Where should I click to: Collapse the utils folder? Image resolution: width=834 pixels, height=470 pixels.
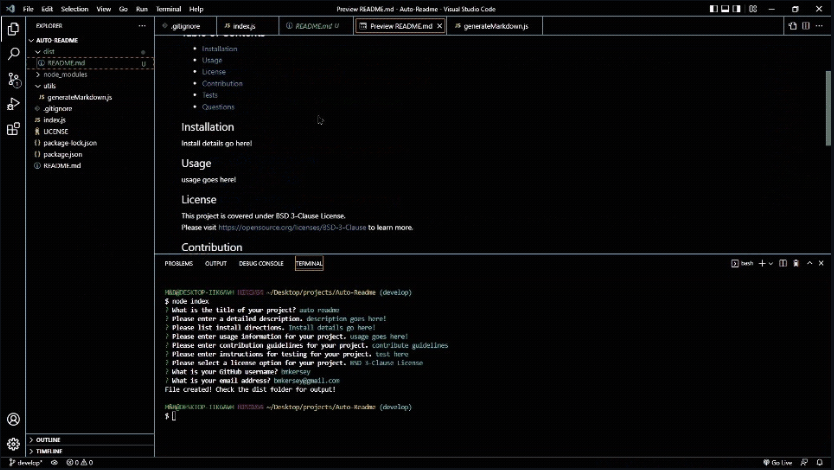click(x=38, y=86)
